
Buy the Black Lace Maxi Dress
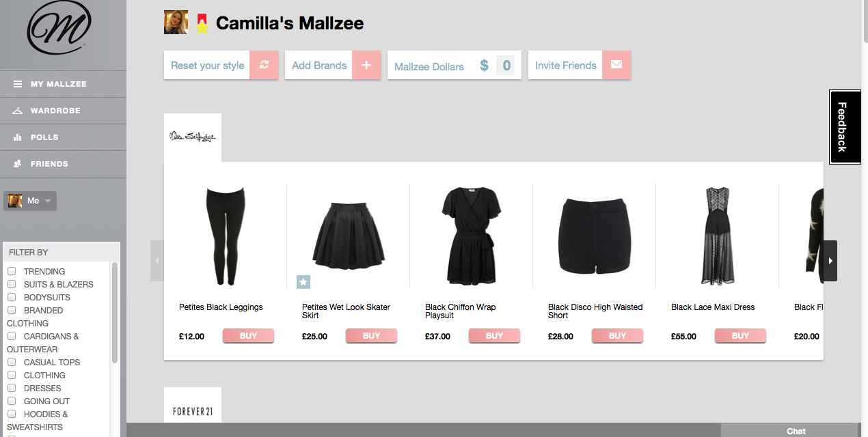[740, 335]
